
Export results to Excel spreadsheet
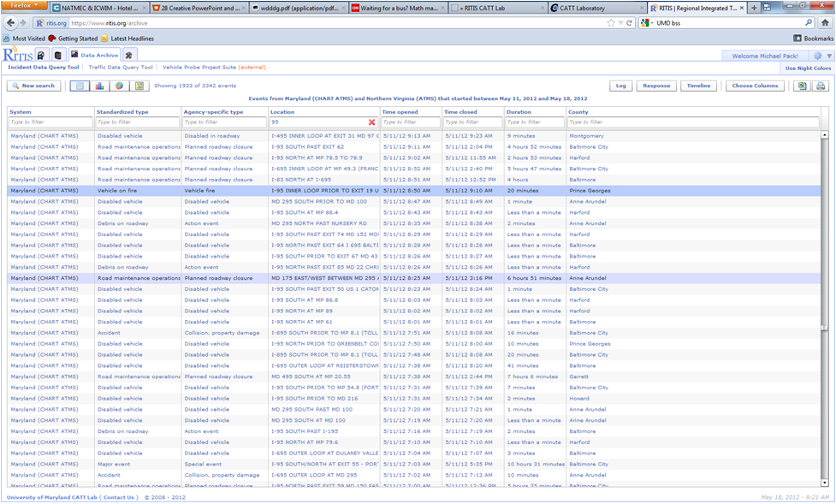(x=802, y=86)
